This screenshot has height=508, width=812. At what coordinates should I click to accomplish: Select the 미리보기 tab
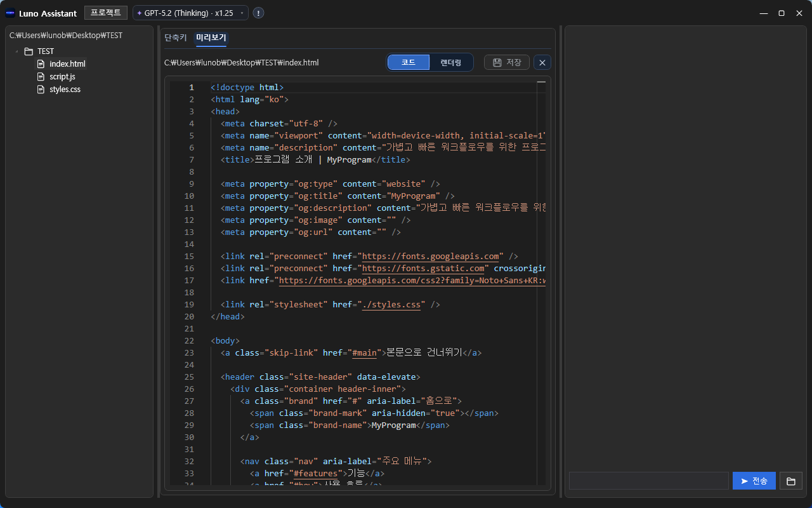pos(211,38)
